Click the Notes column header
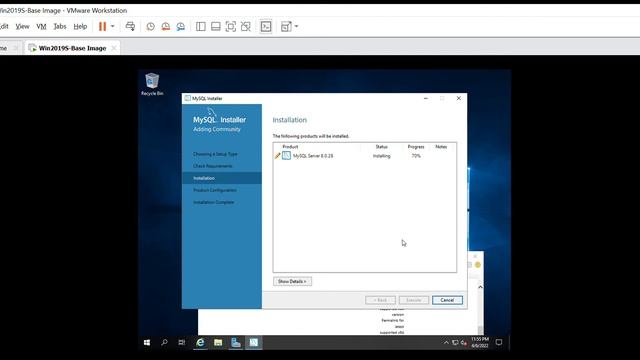The width and height of the screenshot is (640, 360). point(441,147)
